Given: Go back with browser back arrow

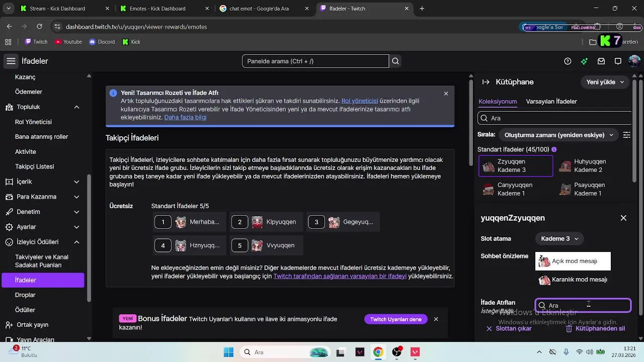Looking at the screenshot, I should click(x=9, y=27).
